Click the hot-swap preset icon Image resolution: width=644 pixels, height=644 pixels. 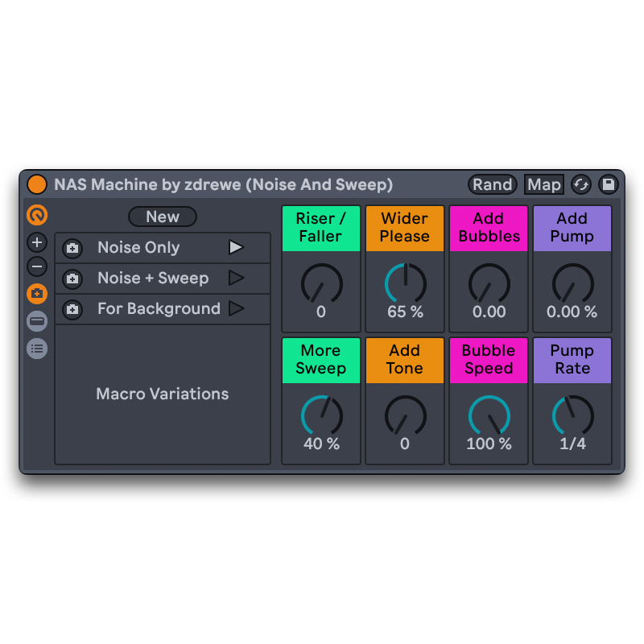(x=581, y=184)
